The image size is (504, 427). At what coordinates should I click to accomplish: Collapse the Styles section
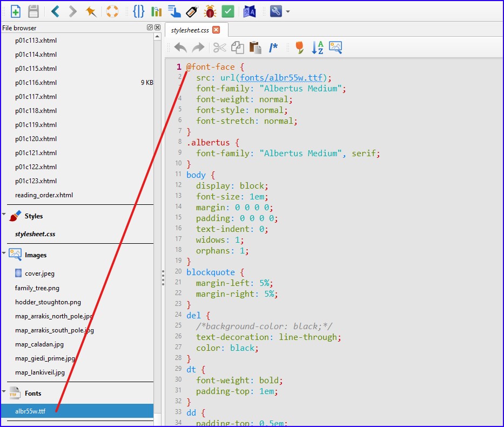pos(4,215)
